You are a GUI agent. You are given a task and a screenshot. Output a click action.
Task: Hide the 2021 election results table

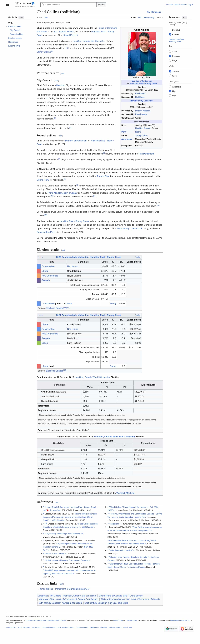click(137, 315)
